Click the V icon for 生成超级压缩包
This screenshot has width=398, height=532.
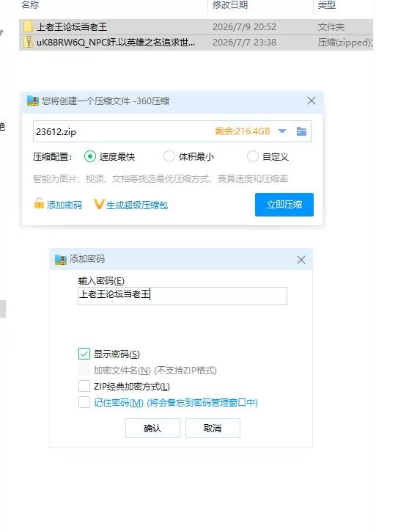pyautogui.click(x=99, y=204)
